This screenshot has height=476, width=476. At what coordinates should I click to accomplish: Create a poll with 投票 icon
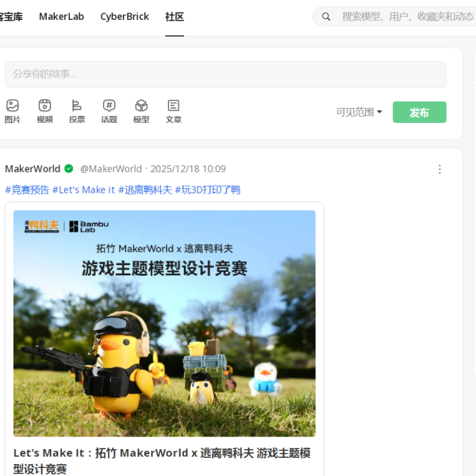[77, 111]
